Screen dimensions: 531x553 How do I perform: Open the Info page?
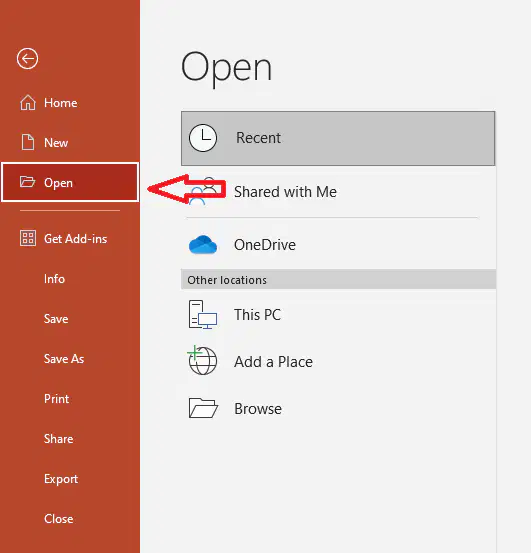point(54,279)
